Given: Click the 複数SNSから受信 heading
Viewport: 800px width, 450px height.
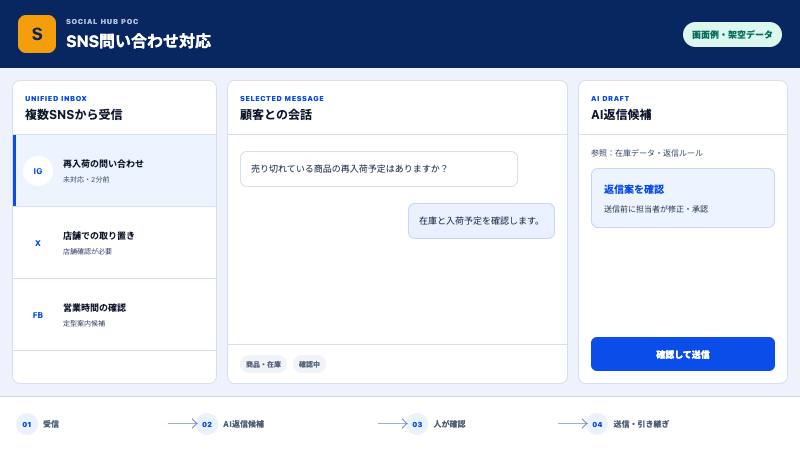Looking at the screenshot, I should (73, 115).
